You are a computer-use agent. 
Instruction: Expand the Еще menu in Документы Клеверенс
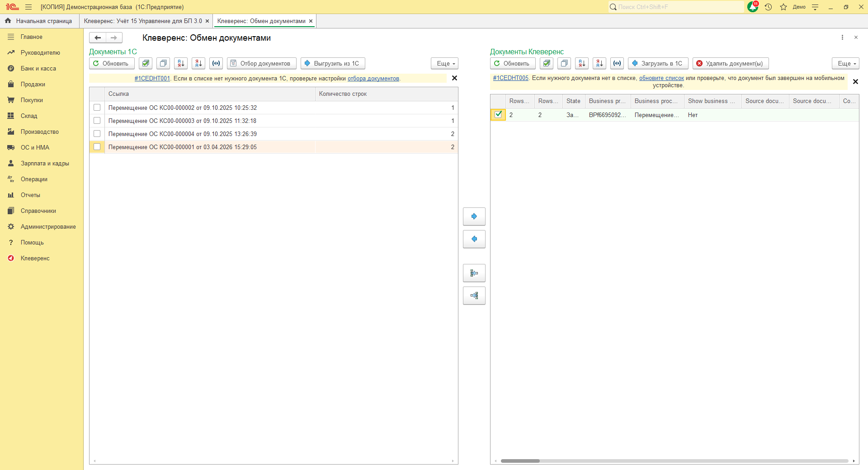pos(846,63)
